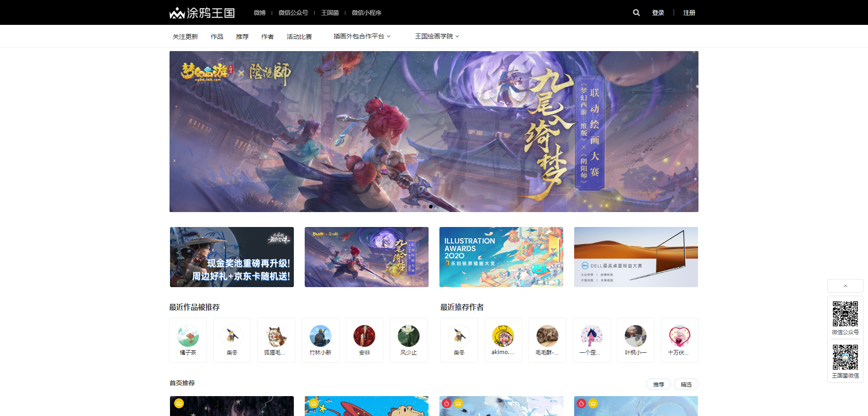The image size is (868, 416).
Task: Open the 作者 nav tab
Action: (x=268, y=37)
